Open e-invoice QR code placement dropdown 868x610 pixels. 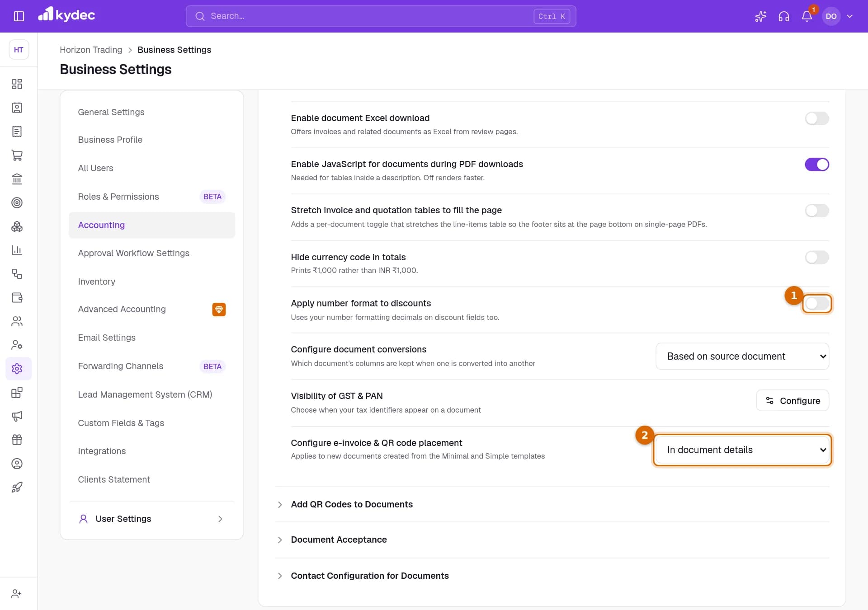click(742, 450)
